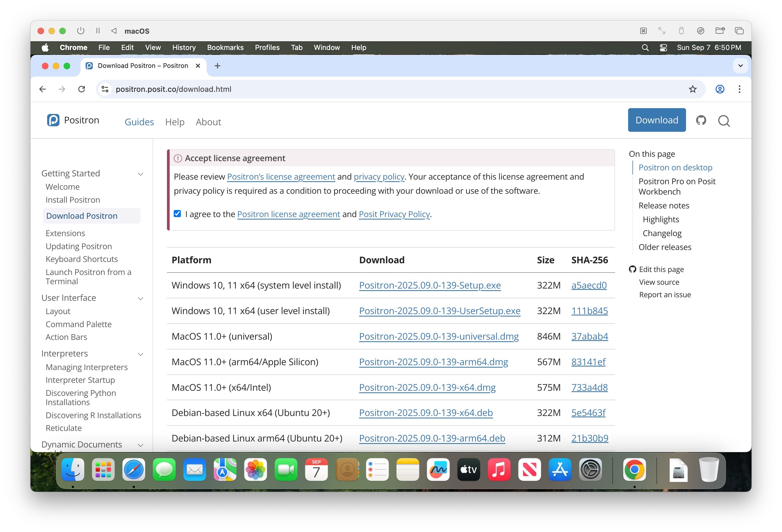The height and width of the screenshot is (532, 782).
Task: Open App Store from the Dock
Action: (x=560, y=470)
